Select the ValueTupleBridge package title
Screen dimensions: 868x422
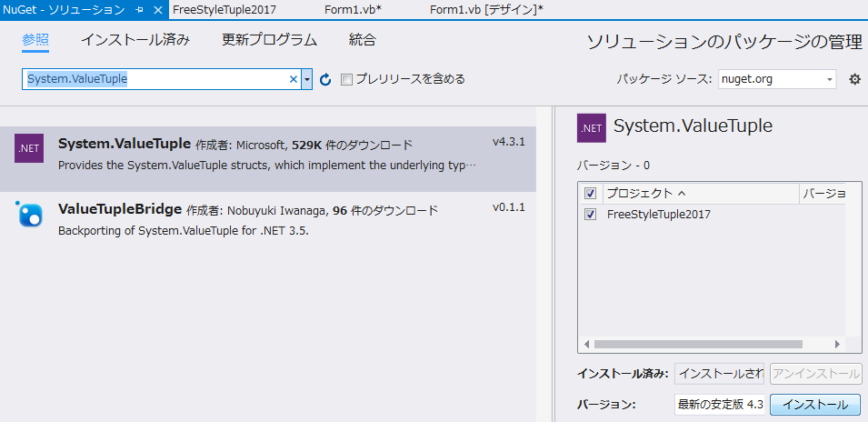coord(120,209)
